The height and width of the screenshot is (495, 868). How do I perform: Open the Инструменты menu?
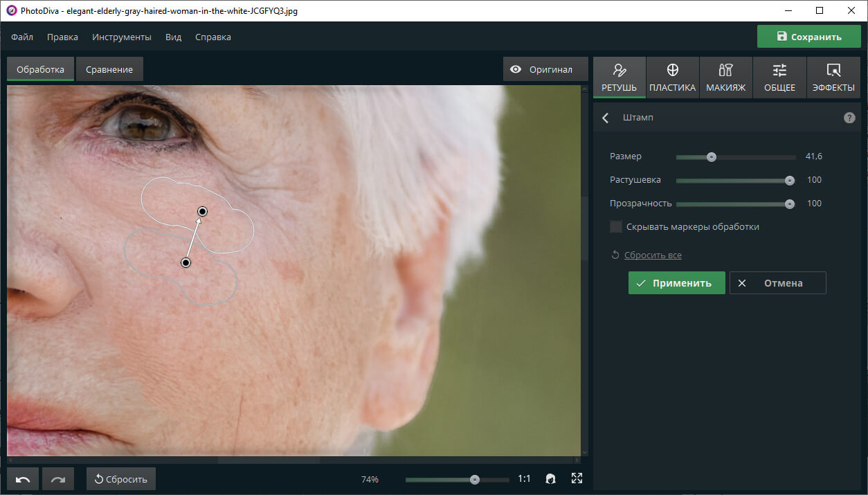(122, 37)
